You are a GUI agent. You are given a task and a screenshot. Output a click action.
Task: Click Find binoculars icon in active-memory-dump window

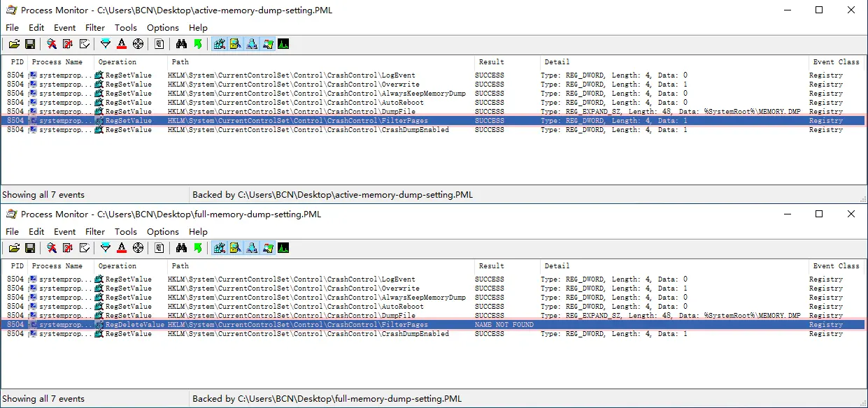click(181, 44)
